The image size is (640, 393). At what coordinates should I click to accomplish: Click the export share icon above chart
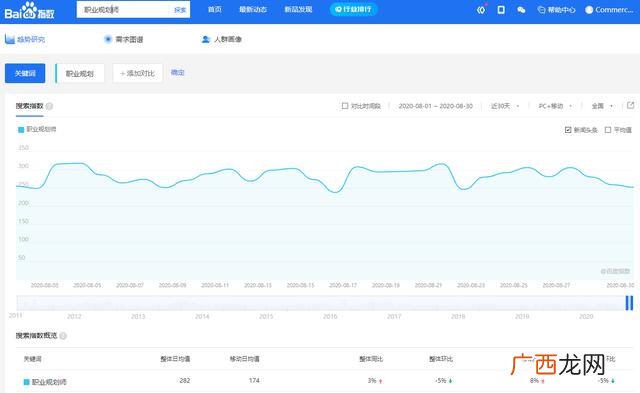point(630,105)
